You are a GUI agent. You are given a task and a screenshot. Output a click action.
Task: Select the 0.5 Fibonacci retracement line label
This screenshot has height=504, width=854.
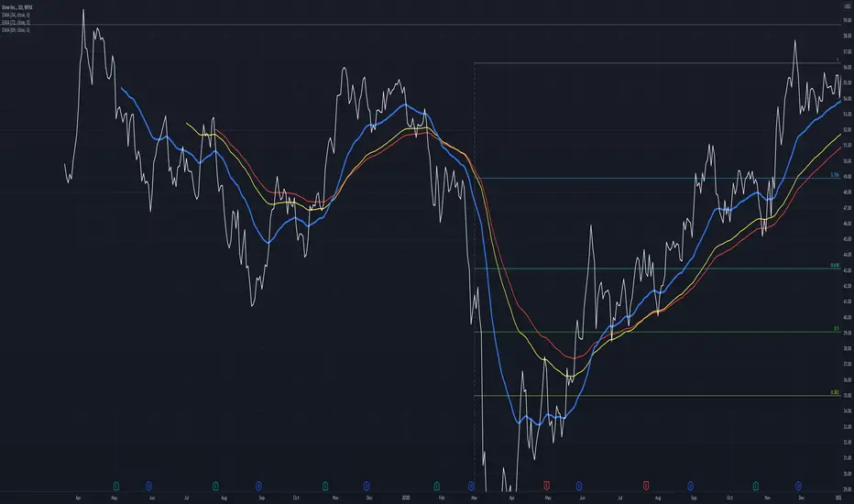click(837, 329)
